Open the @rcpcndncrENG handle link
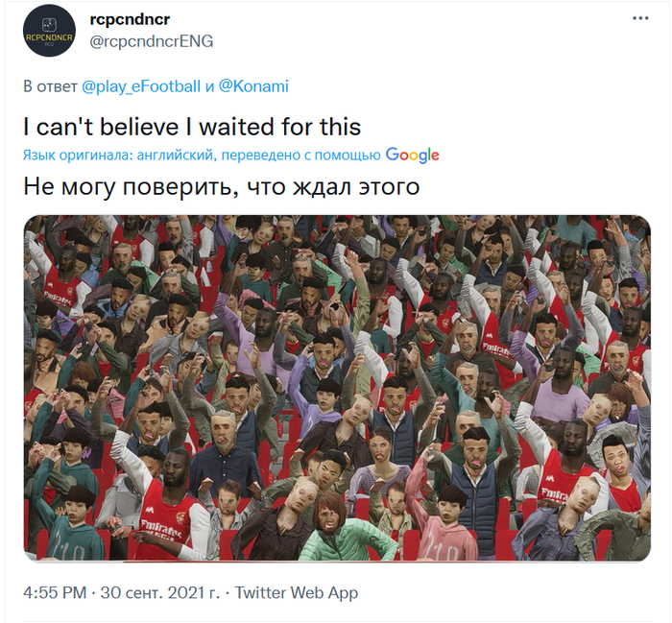The width and height of the screenshot is (672, 623). (x=151, y=40)
